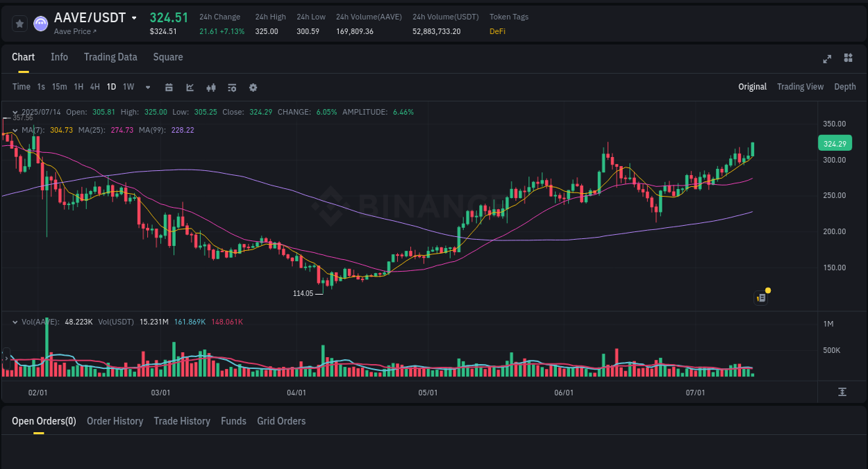Screen dimensions: 868x469
Task: Collapse the Vol(AAVE) indicator panel
Action: pos(15,322)
